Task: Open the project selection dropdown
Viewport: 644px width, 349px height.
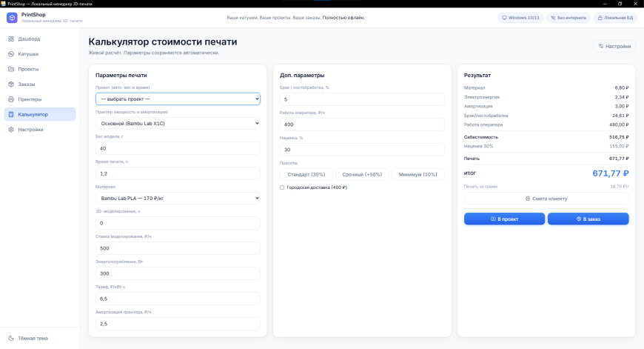Action: point(178,99)
